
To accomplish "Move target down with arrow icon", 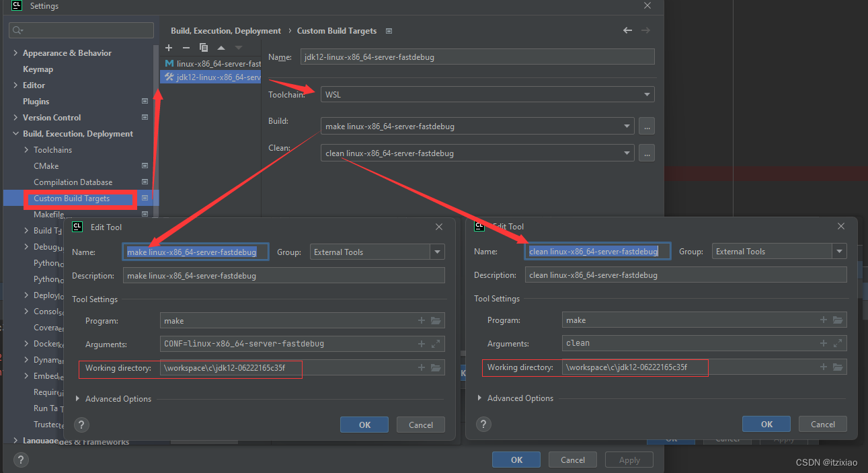I will (239, 48).
